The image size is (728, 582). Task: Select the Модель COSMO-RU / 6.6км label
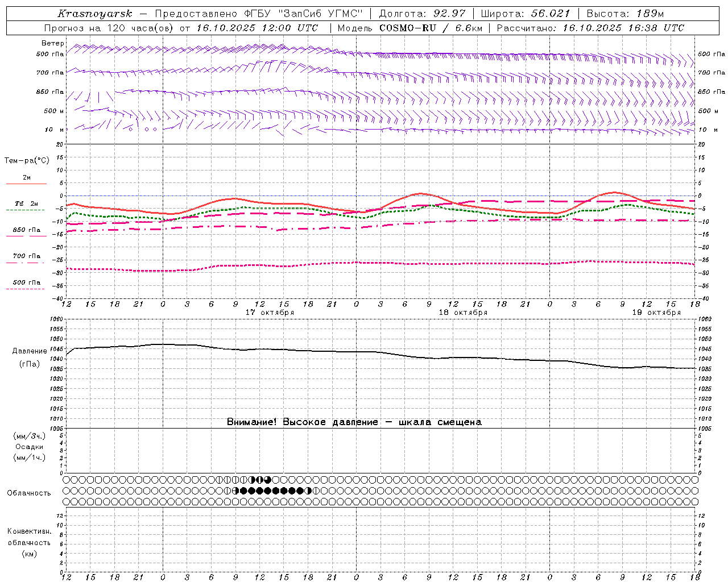pyautogui.click(x=409, y=28)
